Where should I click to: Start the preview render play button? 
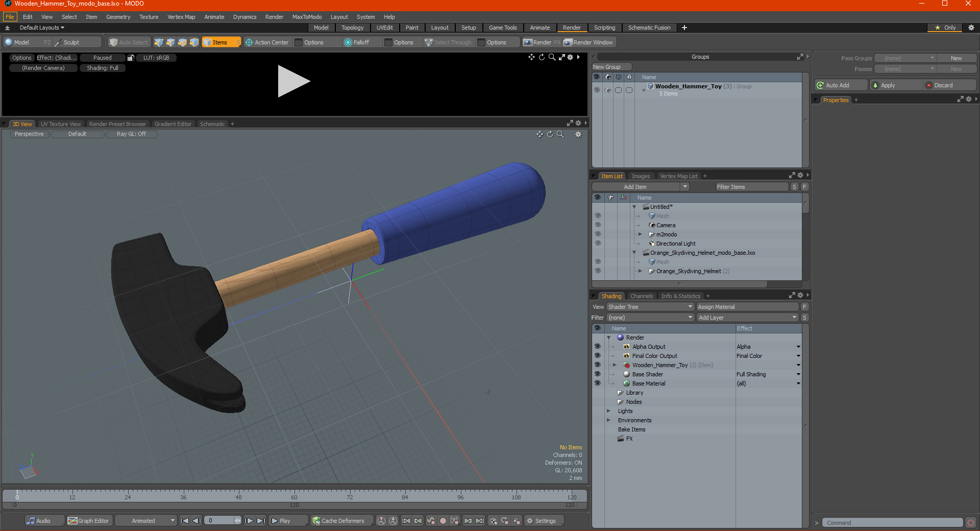[293, 81]
